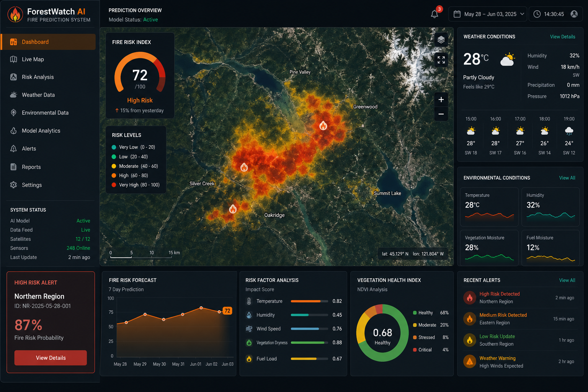Open the Humidity 32% condition card
588x392 pixels.
550,207
